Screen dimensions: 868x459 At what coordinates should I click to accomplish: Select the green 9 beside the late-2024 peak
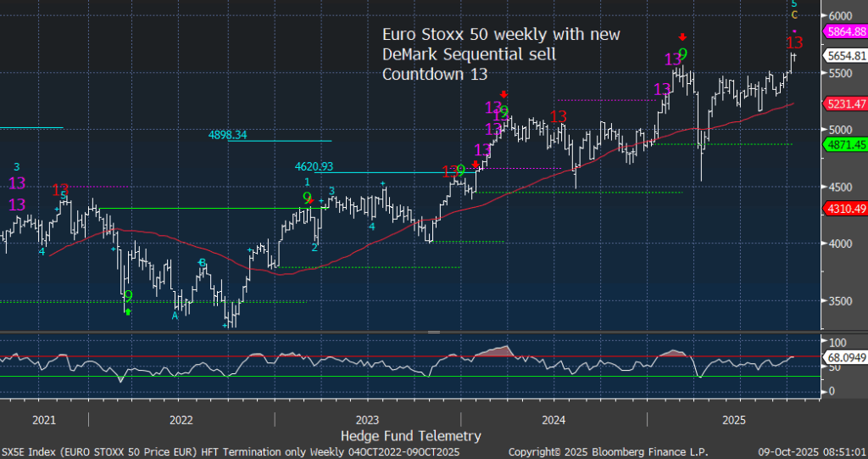tap(682, 54)
